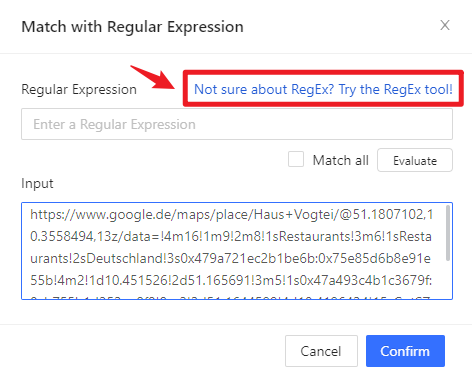Viewport: 472px width, 376px height.
Task: Close the Match with Regular Expression dialog
Action: (445, 25)
